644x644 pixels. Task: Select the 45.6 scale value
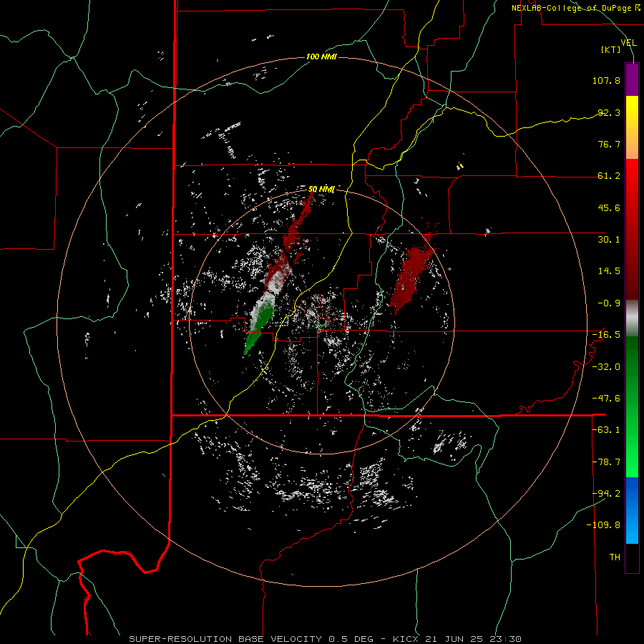[609, 208]
